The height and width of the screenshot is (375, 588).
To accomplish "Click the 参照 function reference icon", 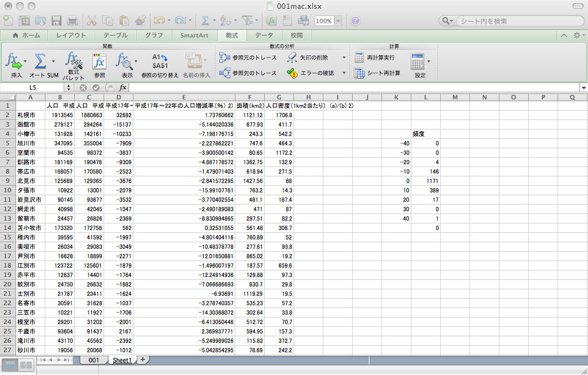I will 99,65.
